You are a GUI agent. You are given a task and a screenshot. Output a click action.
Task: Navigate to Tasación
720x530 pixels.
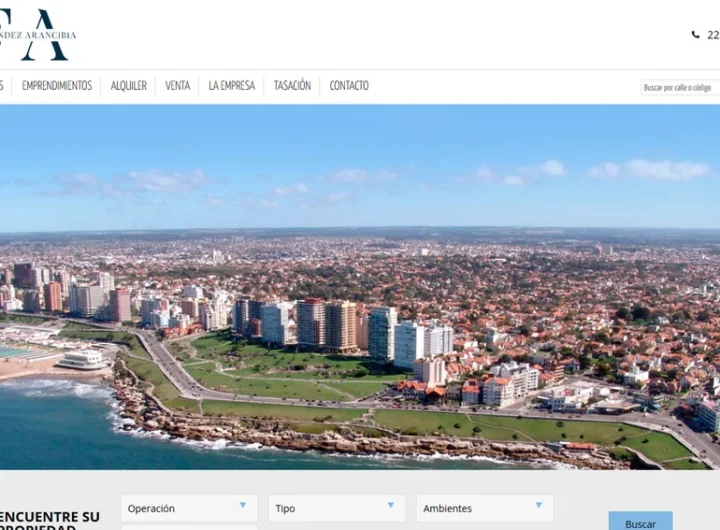[292, 86]
